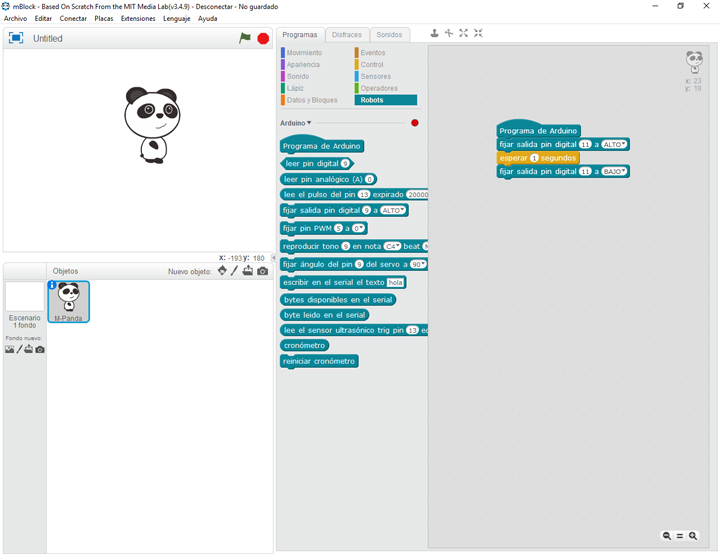Select the shrink sprite tool
This screenshot has height=554, width=720.
coord(478,33)
